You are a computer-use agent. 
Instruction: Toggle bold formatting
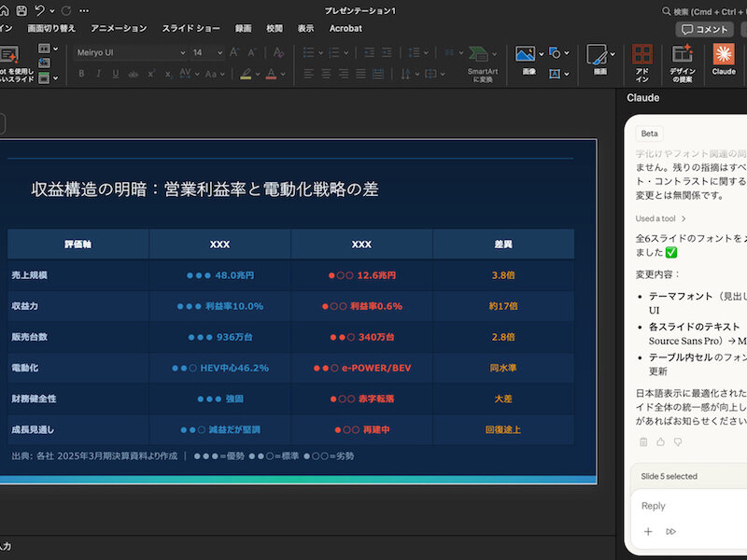[x=82, y=74]
